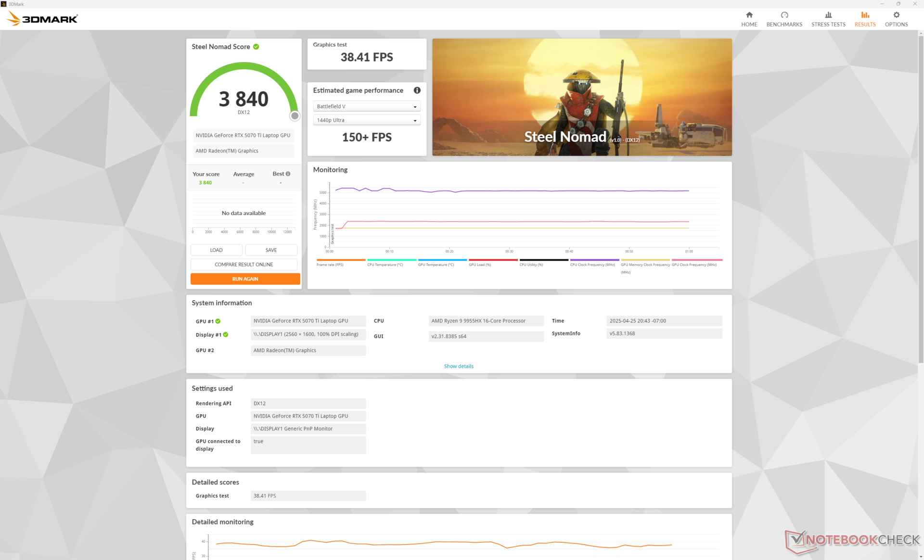This screenshot has width=924, height=560.
Task: Click the score gauge end knob
Action: pos(295,116)
